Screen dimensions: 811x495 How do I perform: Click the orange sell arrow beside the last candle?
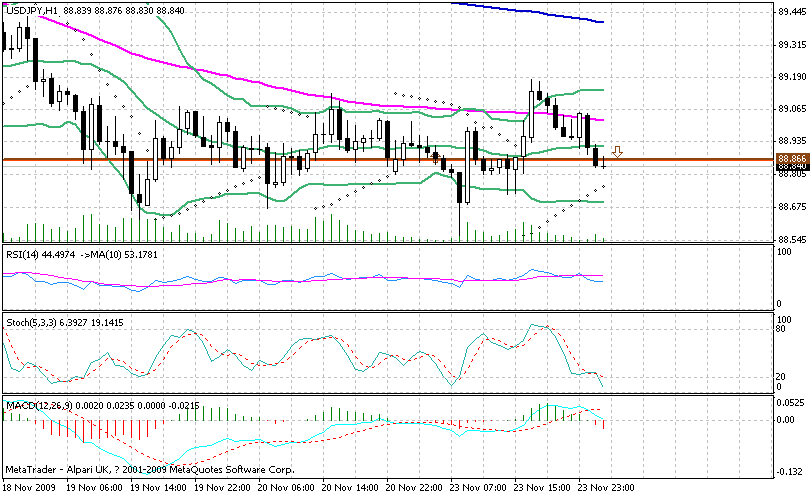(x=617, y=152)
